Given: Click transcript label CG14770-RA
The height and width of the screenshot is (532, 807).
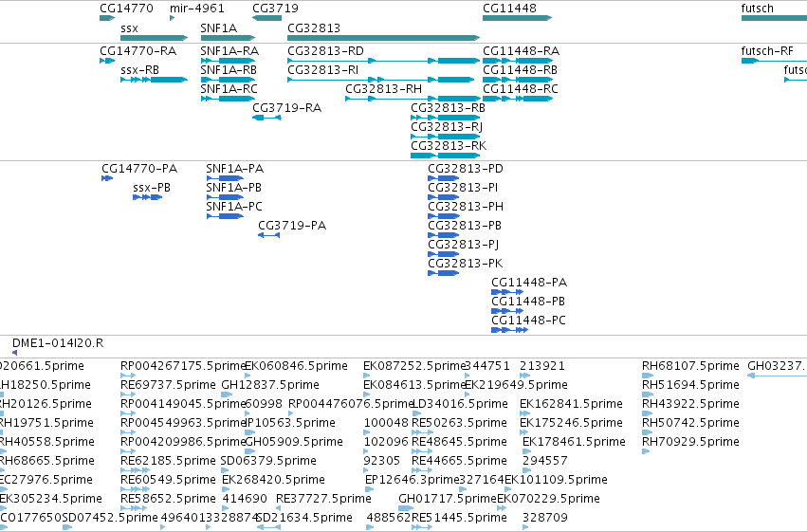Looking at the screenshot, I should [x=138, y=51].
